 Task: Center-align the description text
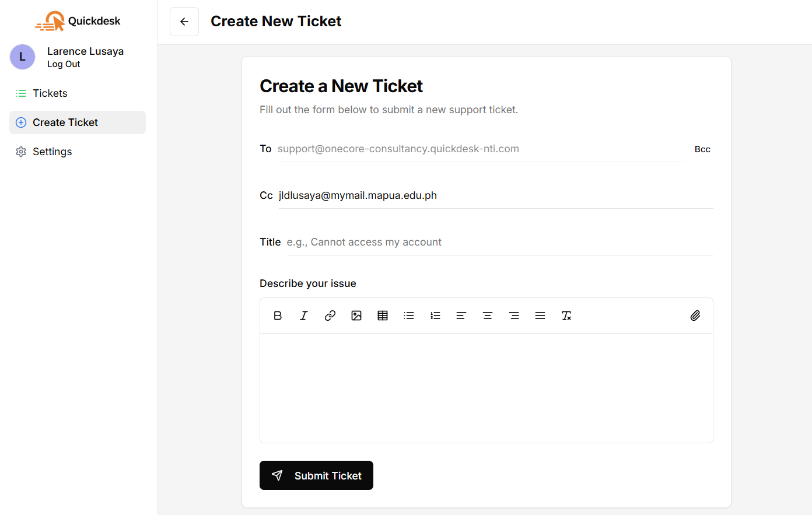pyautogui.click(x=488, y=316)
